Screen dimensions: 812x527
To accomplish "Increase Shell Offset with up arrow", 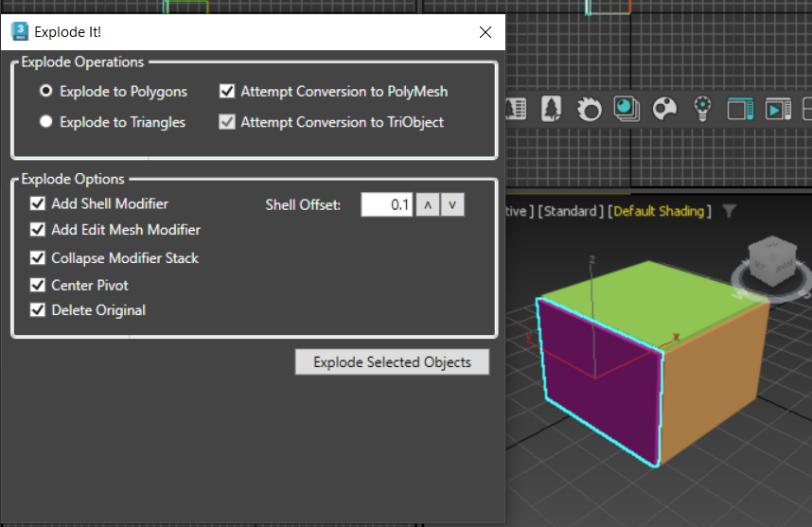I will coord(428,205).
